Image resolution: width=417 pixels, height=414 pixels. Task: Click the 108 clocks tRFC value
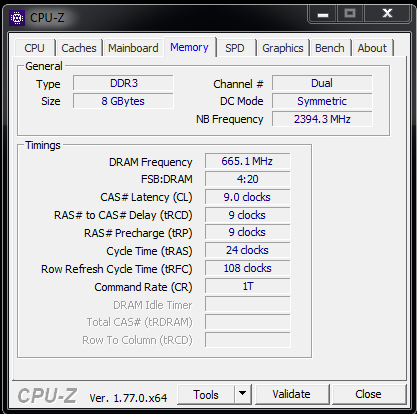click(247, 268)
